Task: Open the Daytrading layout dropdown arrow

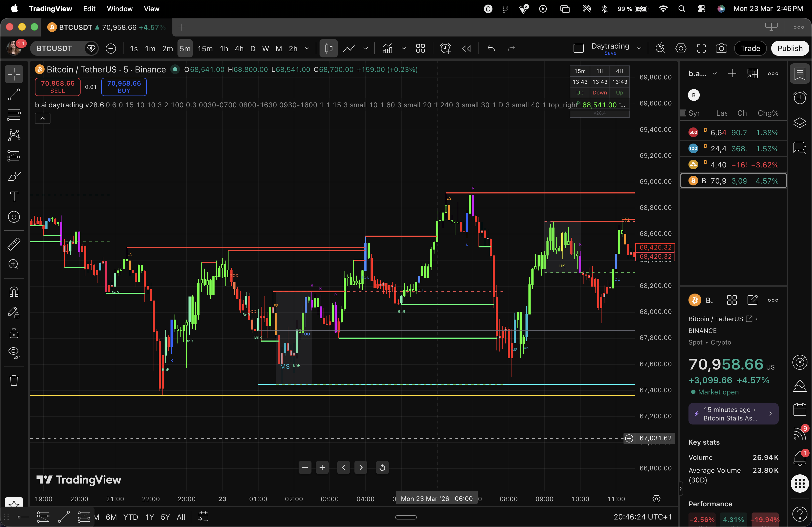Action: (x=639, y=48)
